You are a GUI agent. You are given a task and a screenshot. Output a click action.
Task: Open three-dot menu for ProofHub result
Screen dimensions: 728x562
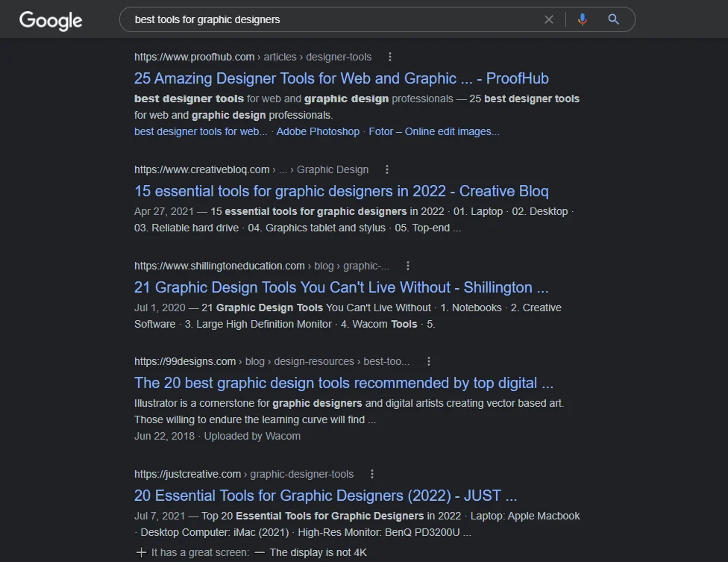[389, 57]
